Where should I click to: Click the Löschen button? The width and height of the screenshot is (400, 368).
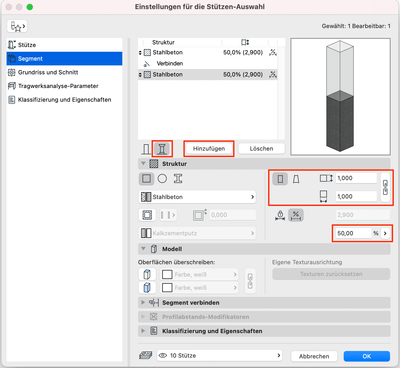click(x=261, y=149)
